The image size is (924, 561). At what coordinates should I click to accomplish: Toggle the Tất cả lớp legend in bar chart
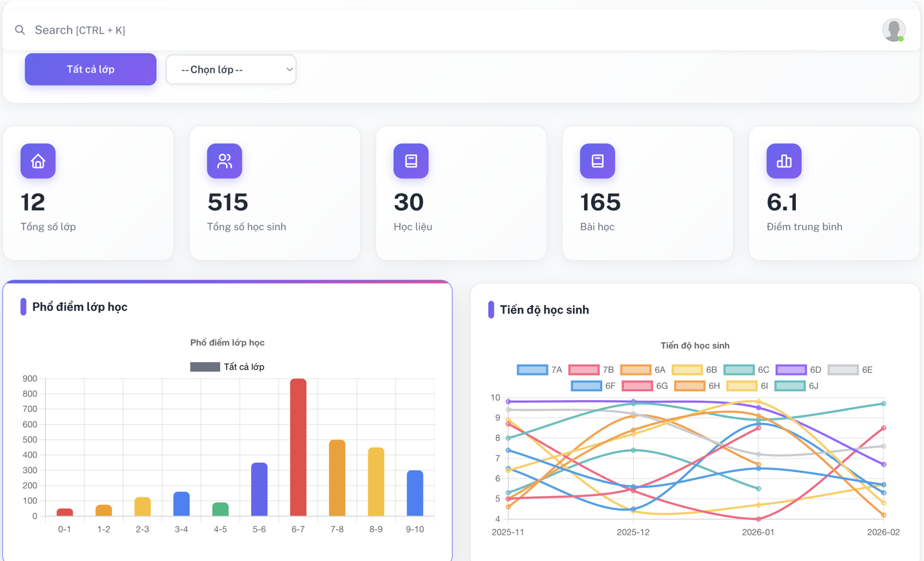point(227,367)
